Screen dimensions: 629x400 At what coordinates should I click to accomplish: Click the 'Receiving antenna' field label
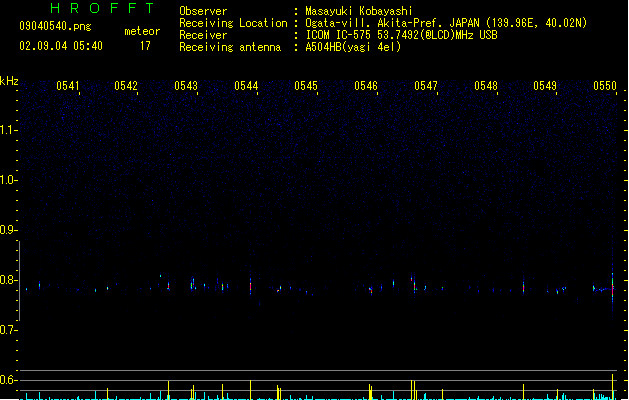click(x=230, y=47)
